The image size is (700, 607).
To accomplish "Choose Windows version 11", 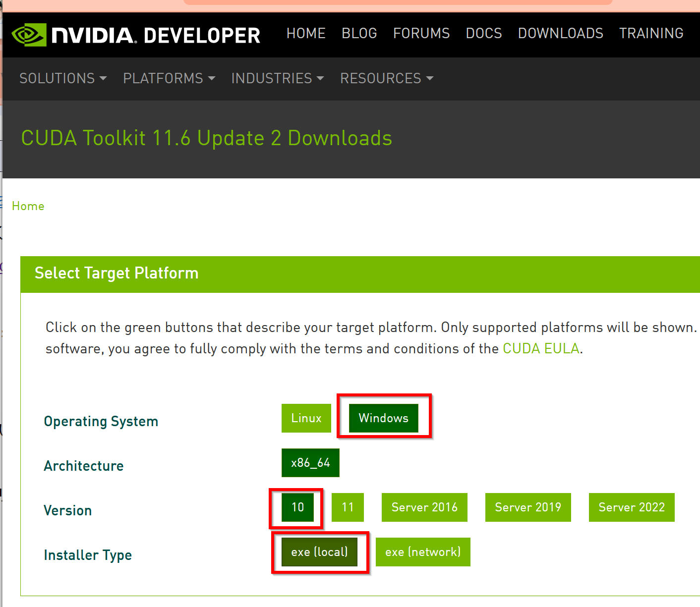I will point(348,507).
